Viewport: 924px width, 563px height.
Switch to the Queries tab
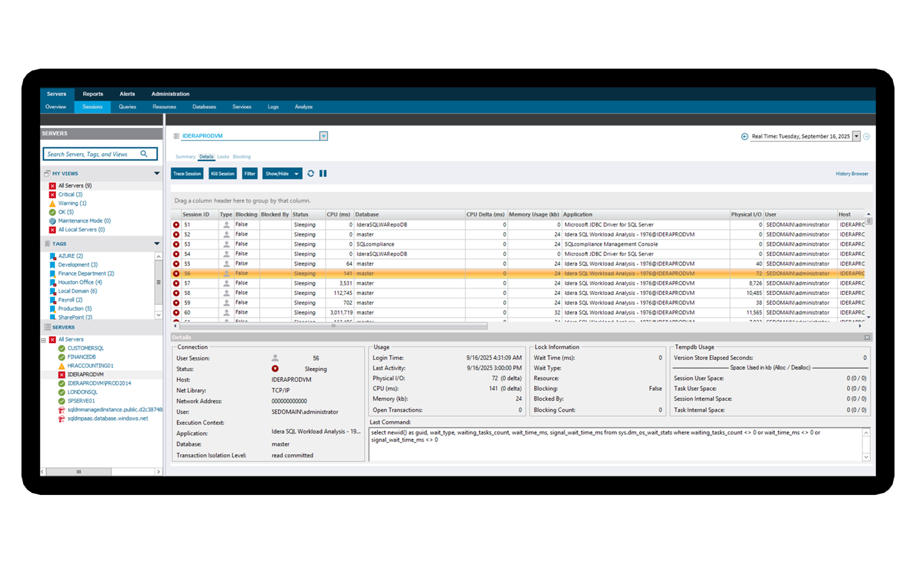pyautogui.click(x=127, y=107)
